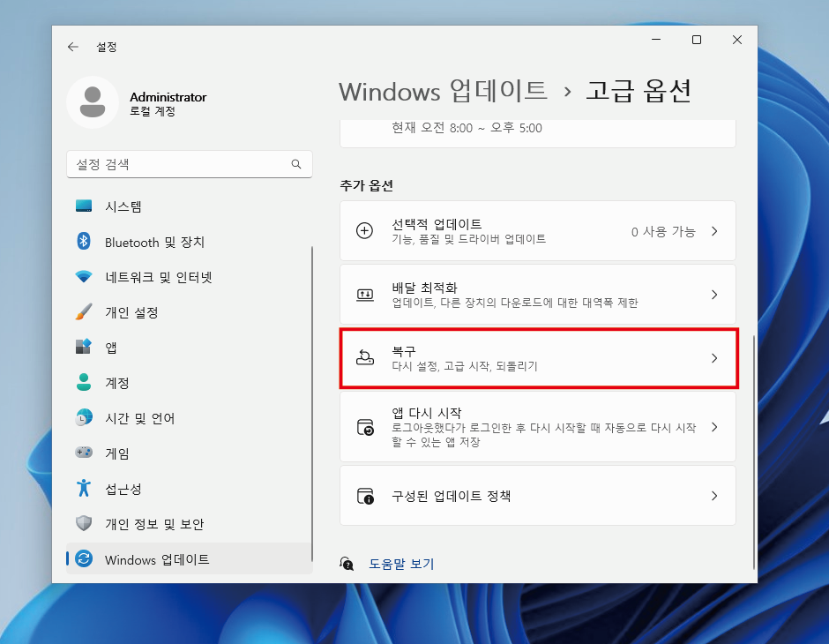
Task: Click the paintbrush icon for 개인 설정
Action: 84,312
